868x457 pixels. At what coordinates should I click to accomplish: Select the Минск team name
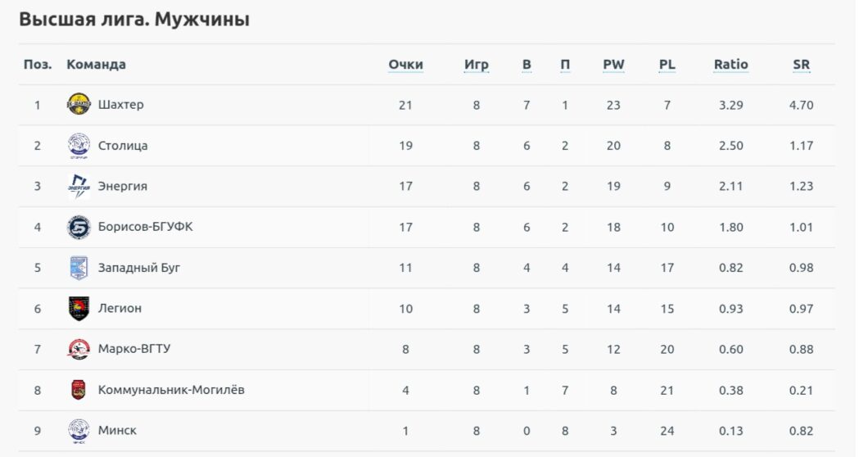click(117, 430)
